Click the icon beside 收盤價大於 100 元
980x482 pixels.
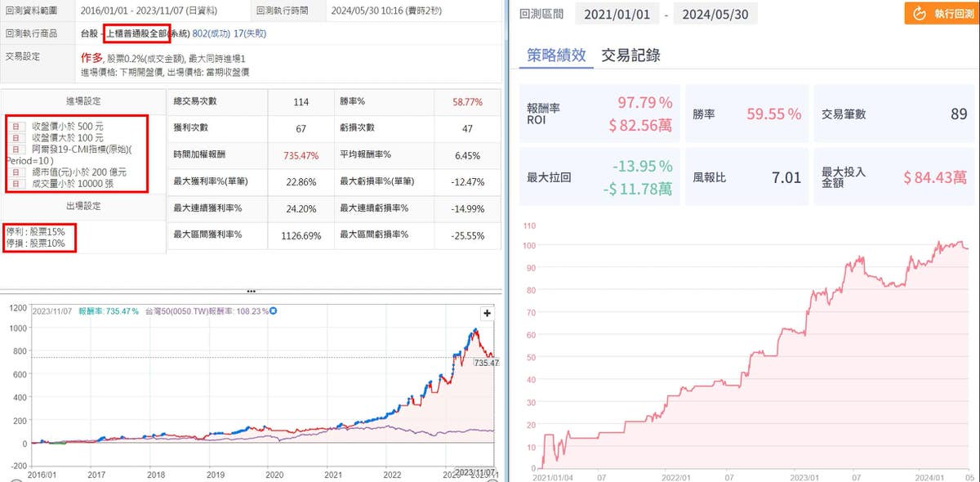[x=14, y=137]
